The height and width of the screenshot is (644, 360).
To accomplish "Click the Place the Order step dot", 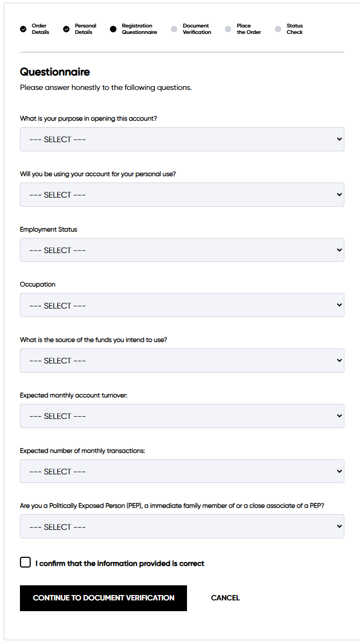I will point(228,29).
